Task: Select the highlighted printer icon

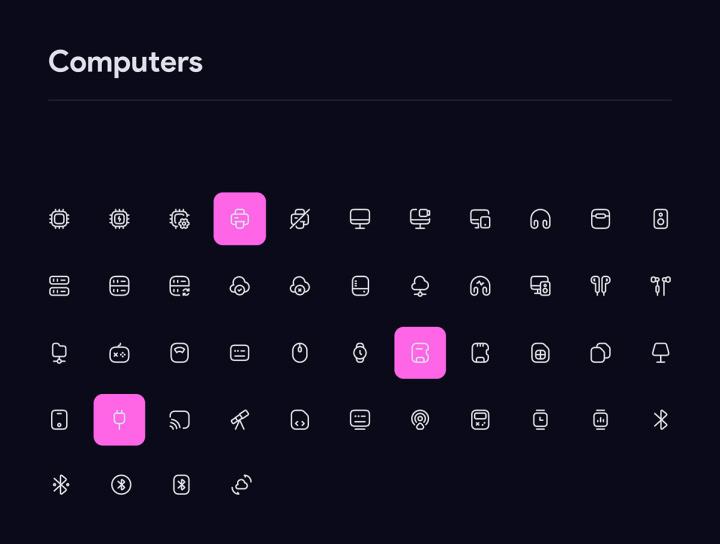Action: pyautogui.click(x=240, y=219)
